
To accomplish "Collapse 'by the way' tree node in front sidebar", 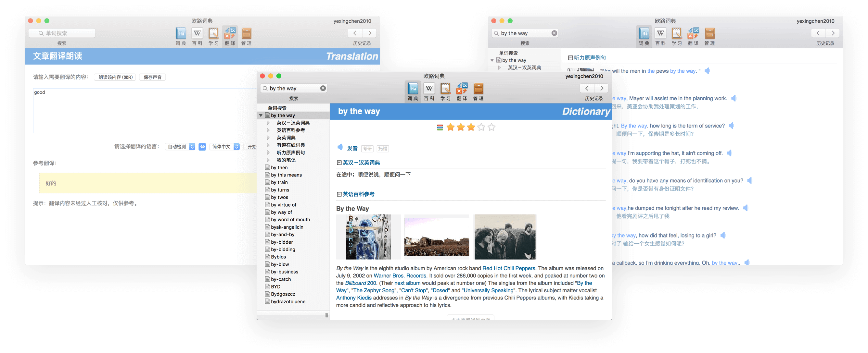I will tap(261, 116).
